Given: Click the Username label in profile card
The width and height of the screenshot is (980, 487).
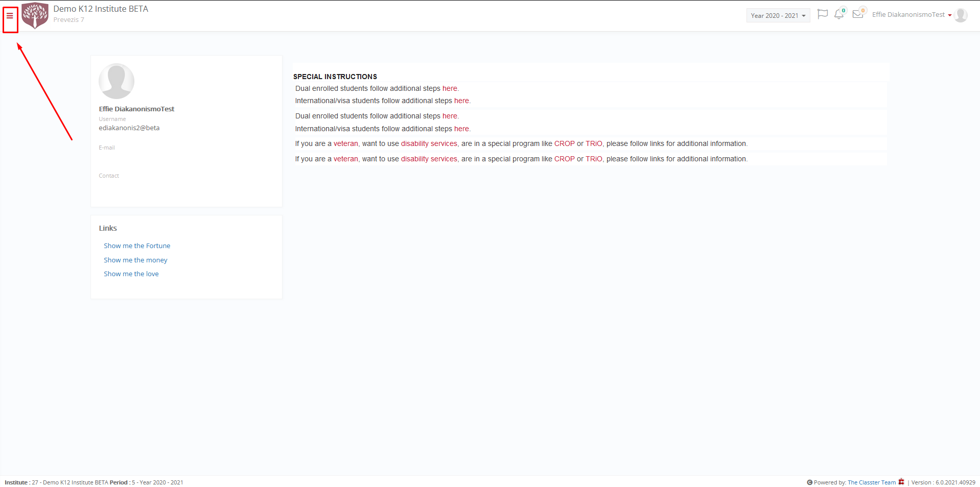Looking at the screenshot, I should tap(112, 119).
